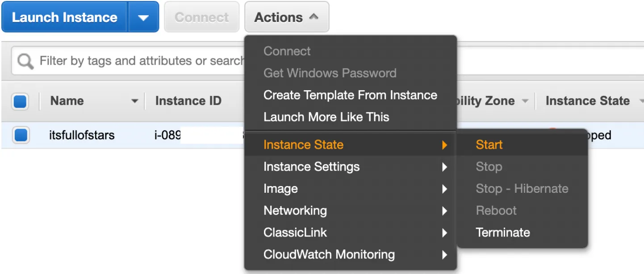Open CloudWatch Monitoring submenu
This screenshot has height=274, width=644.
[329, 254]
